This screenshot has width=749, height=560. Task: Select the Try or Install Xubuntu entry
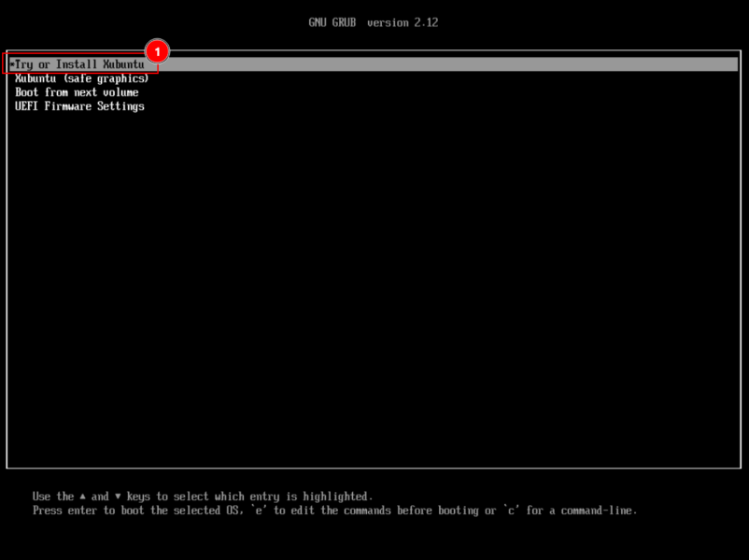[x=79, y=64]
